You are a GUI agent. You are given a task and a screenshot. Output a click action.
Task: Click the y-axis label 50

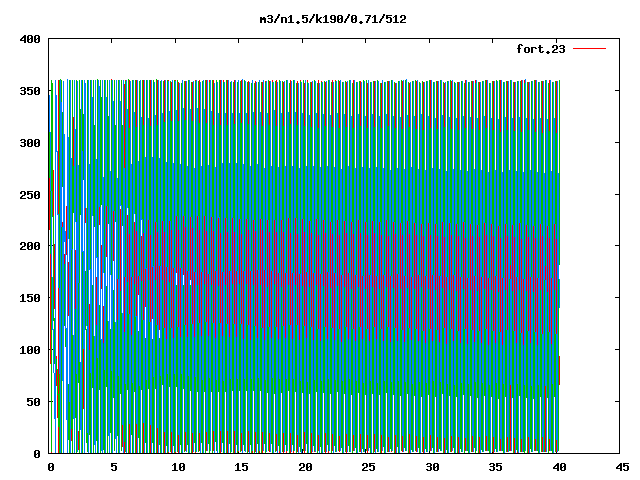33,402
